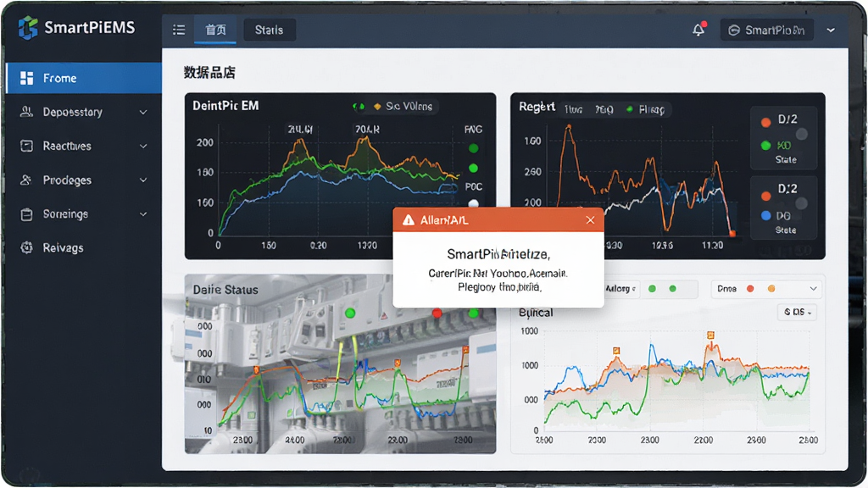Toggle the upper D/2 orange indicator

coord(766,122)
